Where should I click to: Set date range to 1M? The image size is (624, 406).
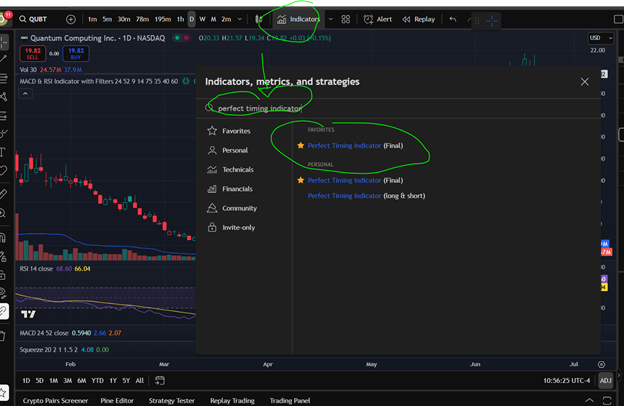tap(53, 381)
